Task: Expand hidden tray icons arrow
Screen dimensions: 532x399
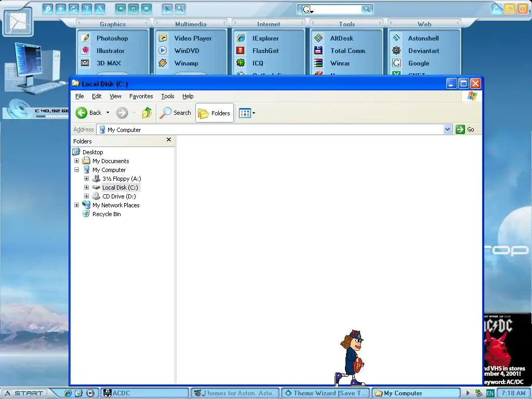Action: (x=468, y=393)
